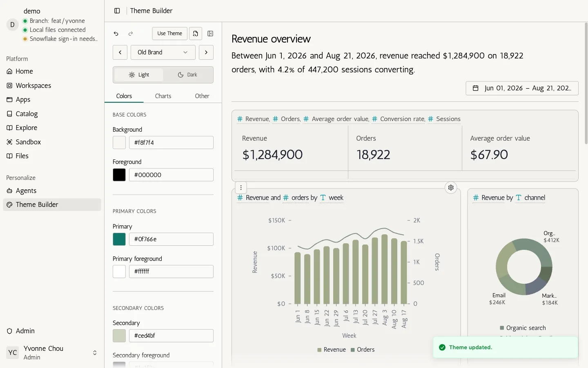This screenshot has height=368, width=588.
Task: Open the Primary color swatch
Action: [x=119, y=239]
